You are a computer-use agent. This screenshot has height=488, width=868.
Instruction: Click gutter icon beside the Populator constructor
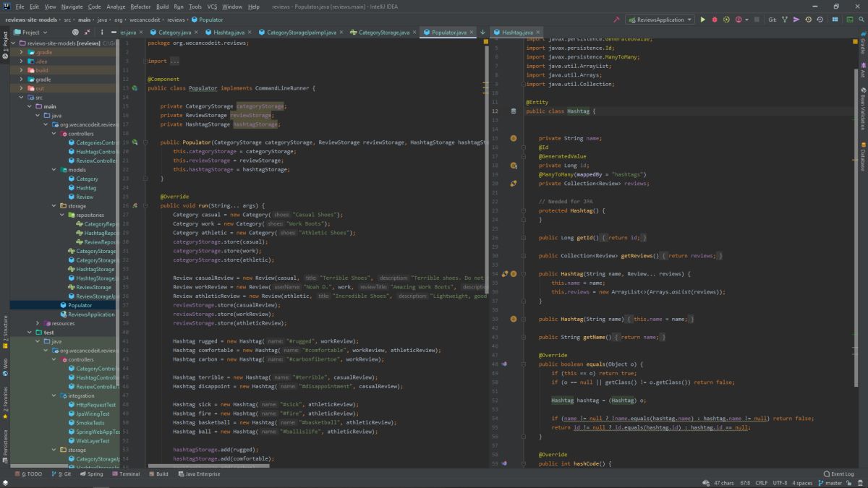135,142
